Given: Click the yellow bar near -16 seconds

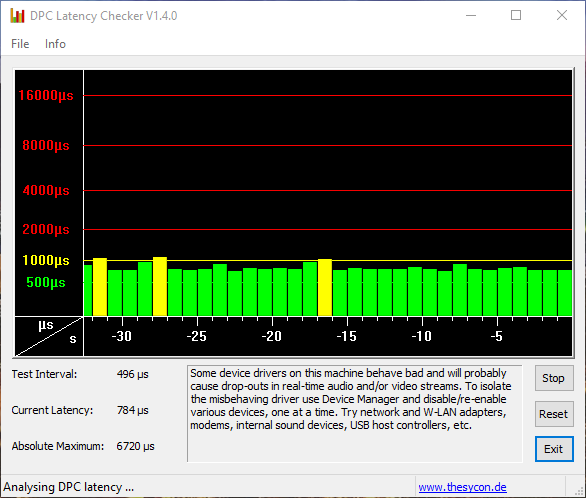Looking at the screenshot, I should coord(325,287).
